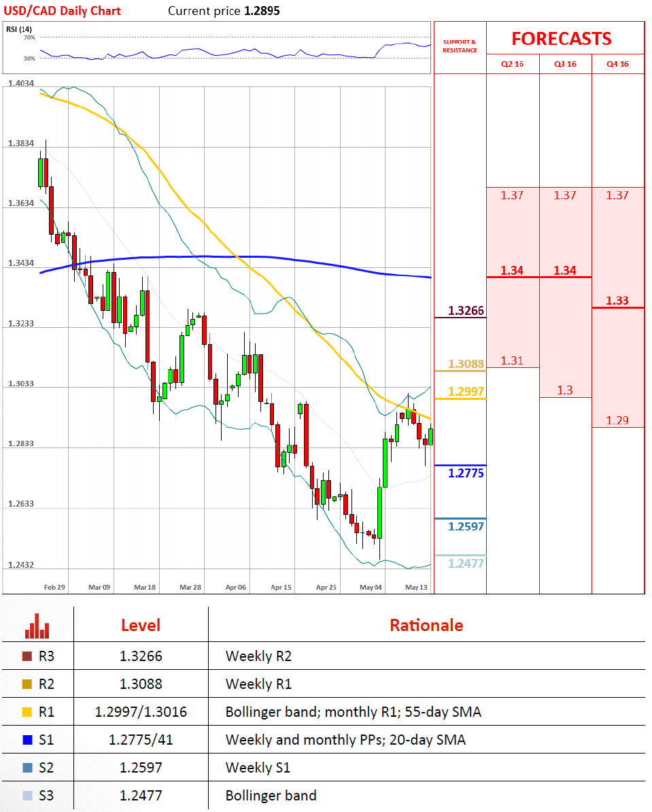Click the R1 yellow color swatch

(x=27, y=712)
